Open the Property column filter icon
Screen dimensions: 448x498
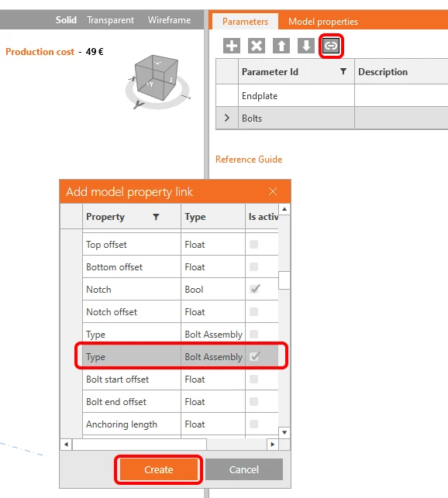156,217
